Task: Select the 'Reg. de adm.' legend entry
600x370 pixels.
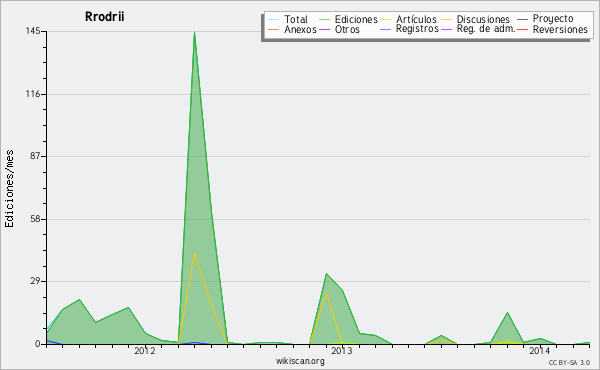Action: click(486, 29)
